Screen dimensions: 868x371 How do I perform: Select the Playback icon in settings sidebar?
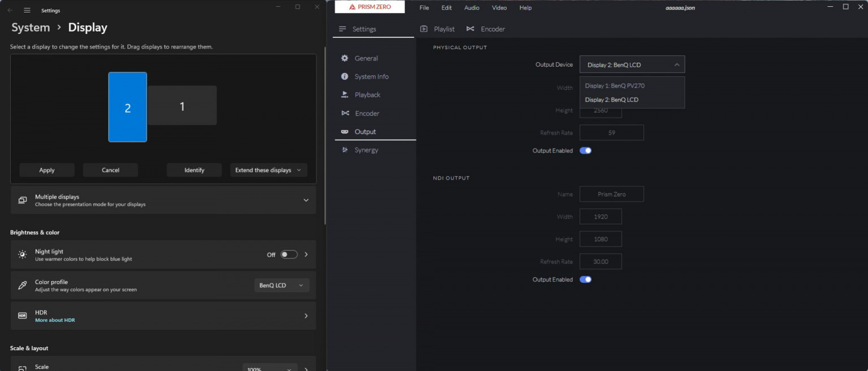tap(345, 95)
